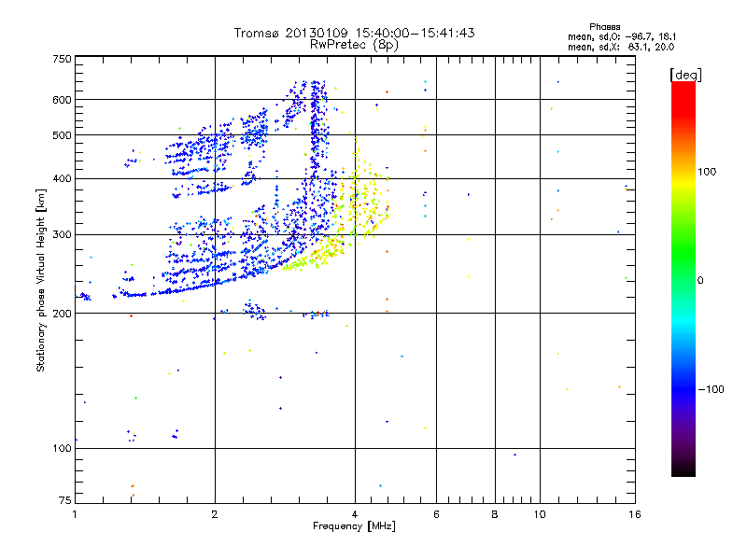Select the 'mean, sd,O: -96.7, 18.1' line
747x560 pixels.
622,36
